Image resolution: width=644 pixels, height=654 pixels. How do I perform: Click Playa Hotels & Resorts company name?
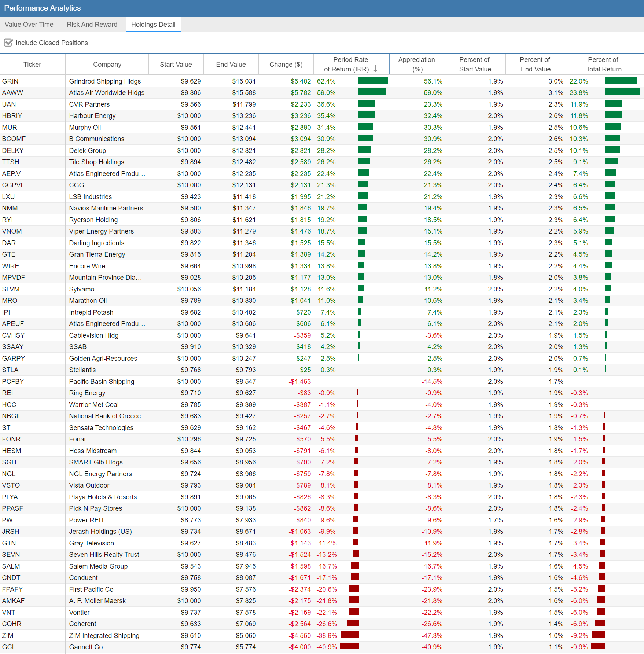pos(103,497)
